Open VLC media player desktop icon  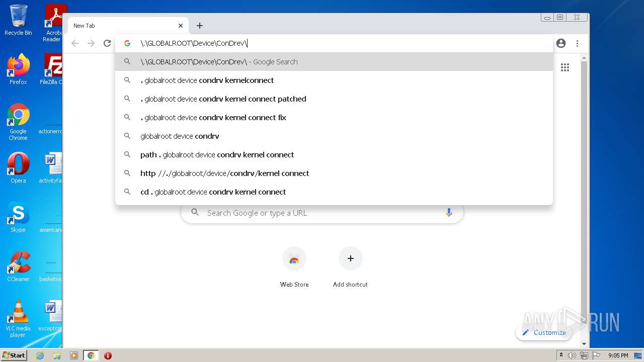click(18, 318)
